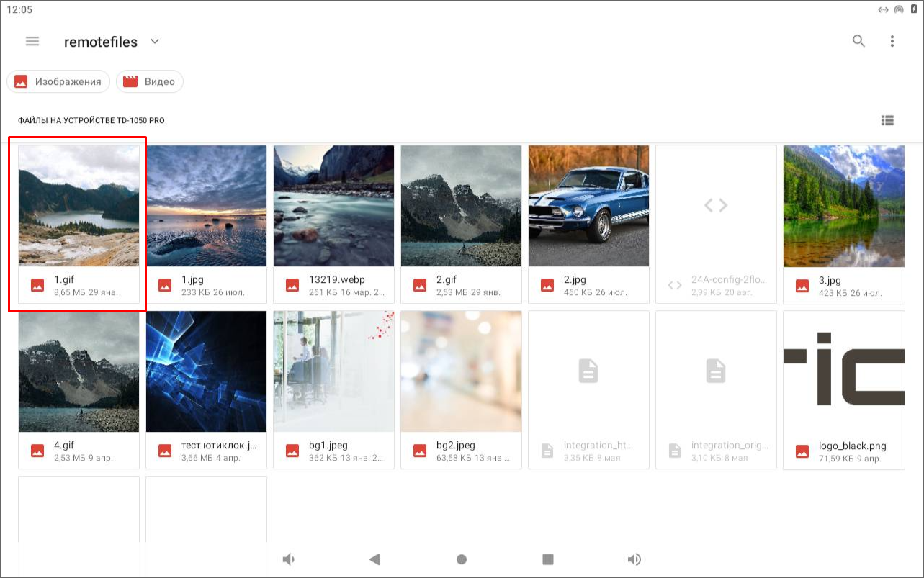Click the image icon beside bg2.jpeg
The width and height of the screenshot is (924, 578).
pyautogui.click(x=420, y=451)
